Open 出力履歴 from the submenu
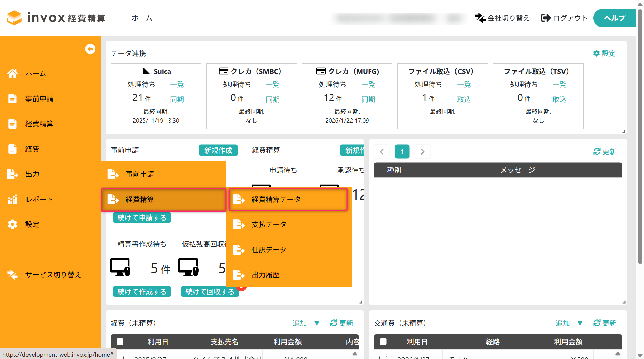Screen dimensions: 644x359 [266, 275]
